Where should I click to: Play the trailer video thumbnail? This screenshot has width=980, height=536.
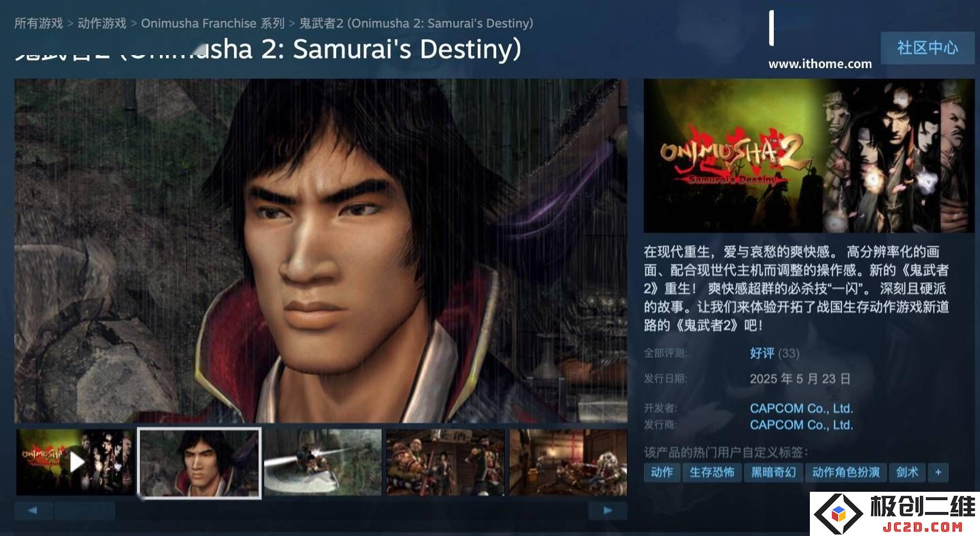tap(76, 463)
